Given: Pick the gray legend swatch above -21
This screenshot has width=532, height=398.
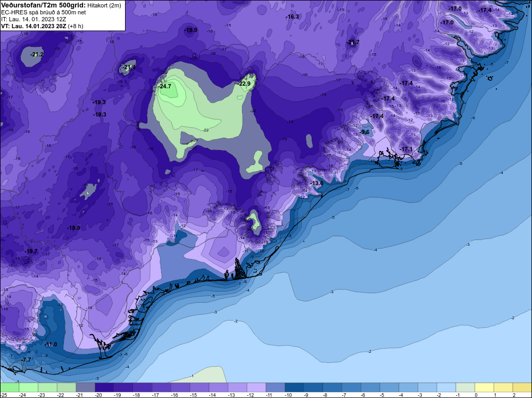Looking at the screenshot, I should tap(86, 387).
